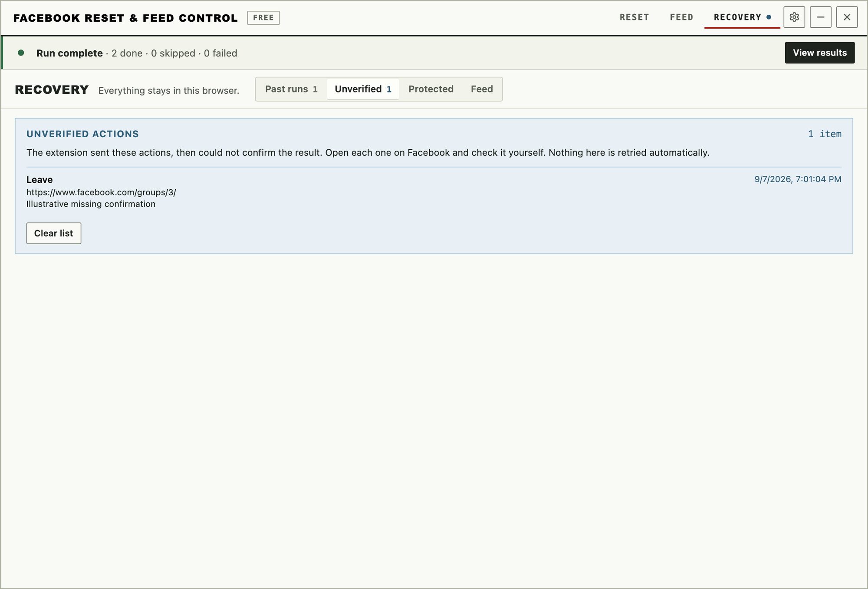
Task: Click the green run status dot
Action: tap(21, 53)
